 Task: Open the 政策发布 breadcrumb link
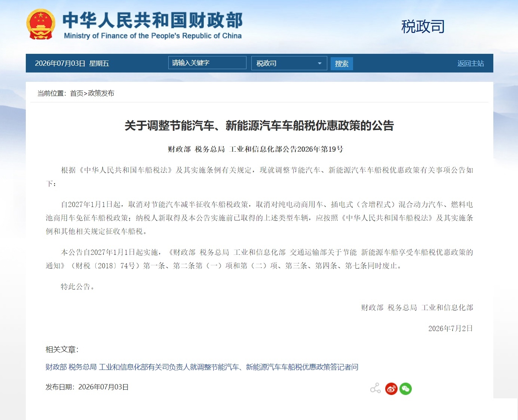pos(101,93)
